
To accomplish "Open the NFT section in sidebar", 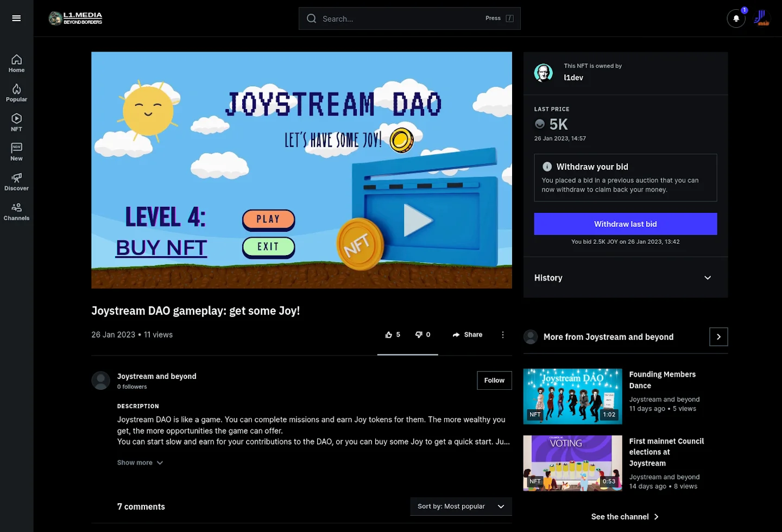I will point(16,122).
